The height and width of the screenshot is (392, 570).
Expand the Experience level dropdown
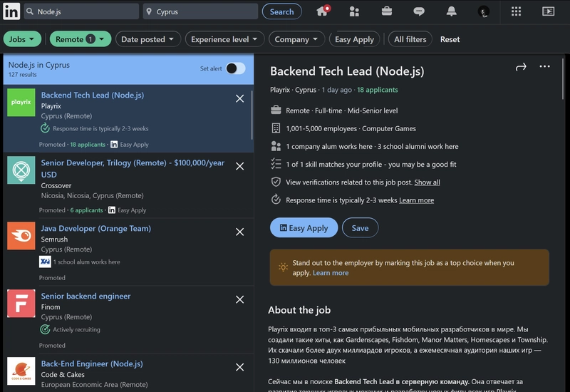click(224, 39)
